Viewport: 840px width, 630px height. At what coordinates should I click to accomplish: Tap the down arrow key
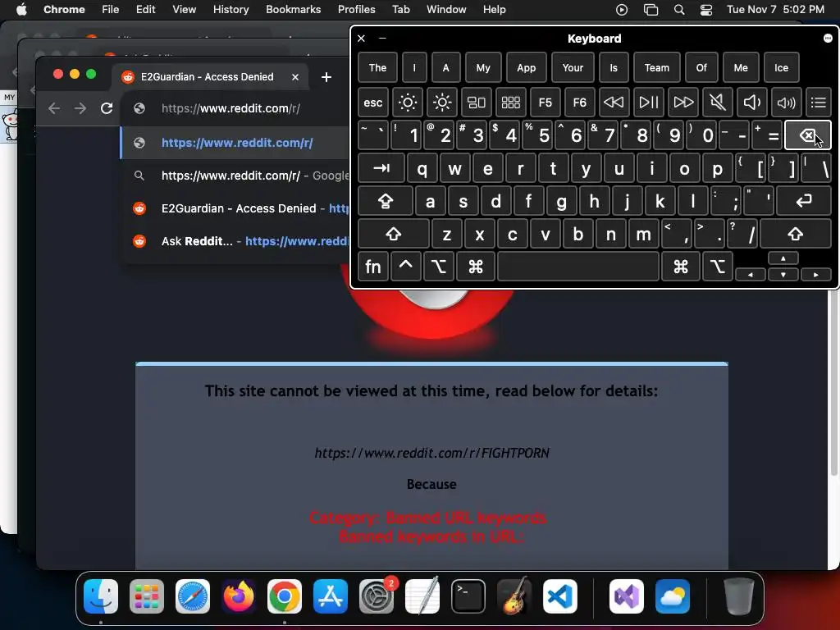pyautogui.click(x=783, y=274)
